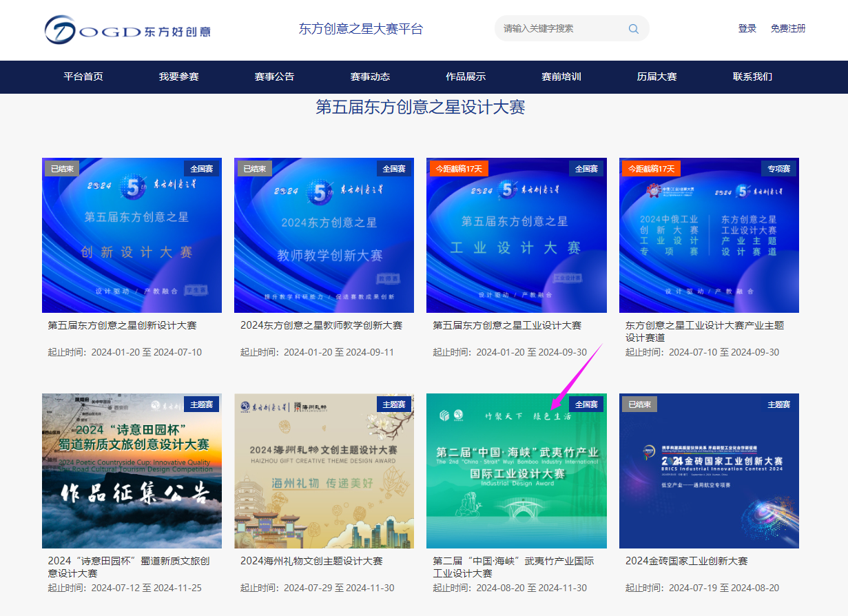Select 联系我们 in navigation bar
The width and height of the screenshot is (848, 616).
coord(752,77)
